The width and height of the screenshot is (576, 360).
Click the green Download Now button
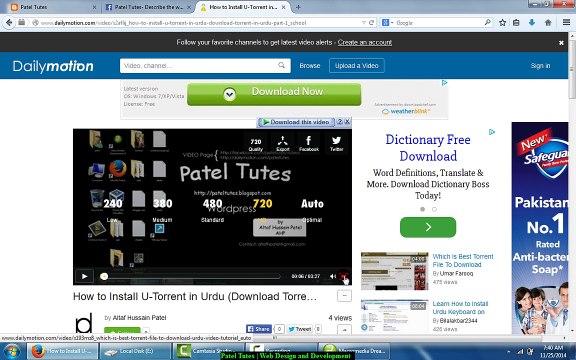click(x=274, y=94)
